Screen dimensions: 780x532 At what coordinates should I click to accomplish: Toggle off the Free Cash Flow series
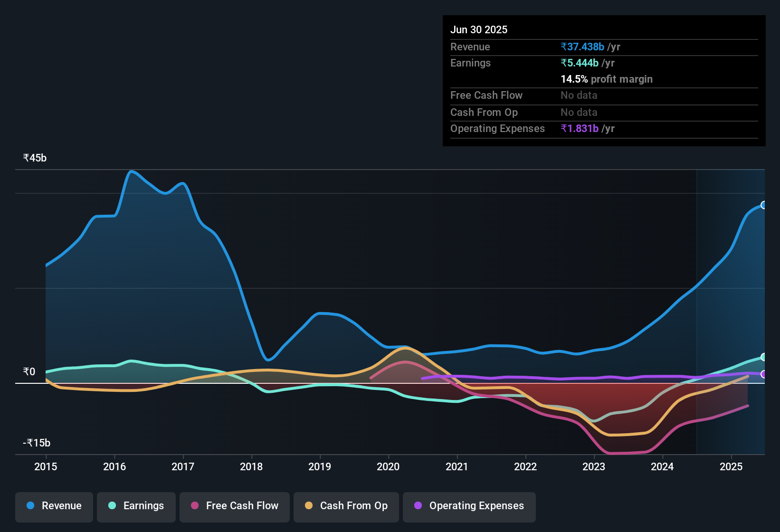pyautogui.click(x=234, y=506)
